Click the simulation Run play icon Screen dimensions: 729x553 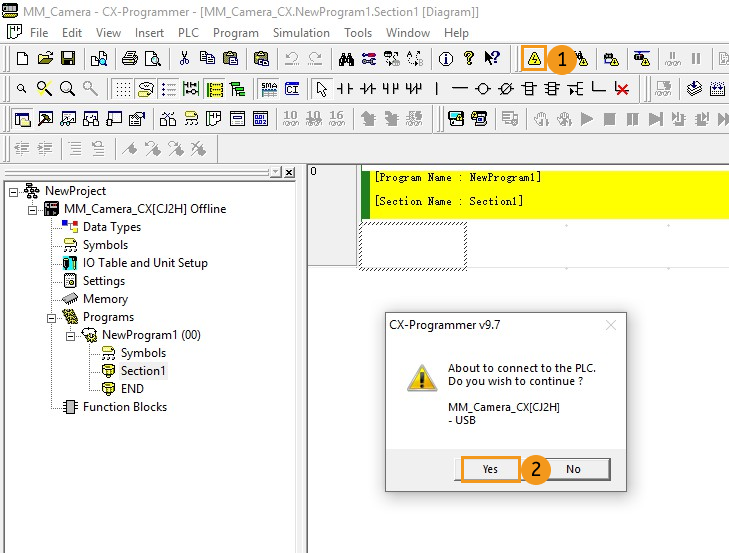pyautogui.click(x=587, y=120)
